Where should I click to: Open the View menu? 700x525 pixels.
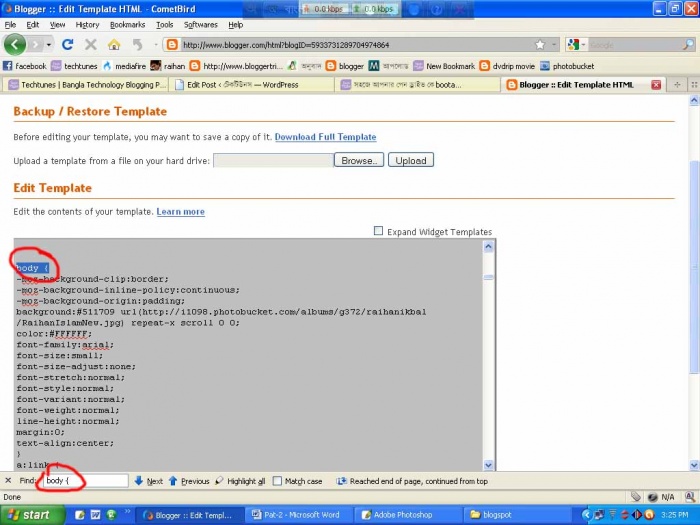(x=57, y=25)
